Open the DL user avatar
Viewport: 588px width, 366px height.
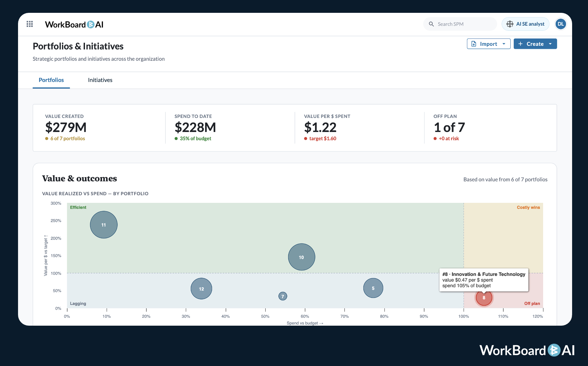560,24
